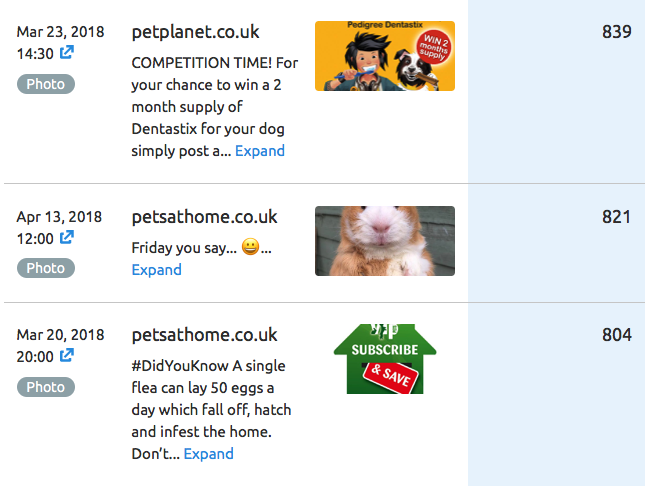Screen dimensions: 645x486
Task: Click the Pedigree Dentastix thumbnail image
Action: tap(385, 56)
